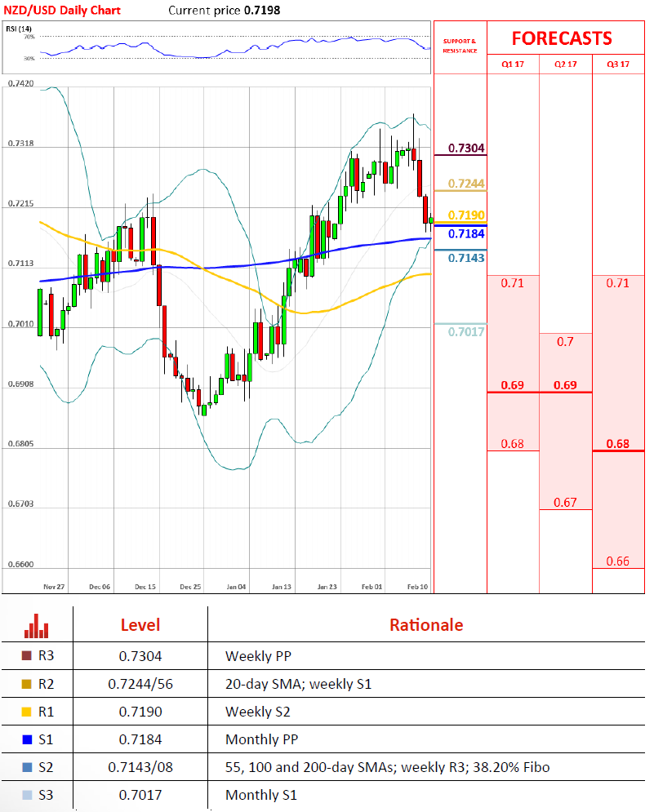Click the RSI 70% threshold label
Image resolution: width=654 pixels, height=812 pixels.
(x=29, y=37)
